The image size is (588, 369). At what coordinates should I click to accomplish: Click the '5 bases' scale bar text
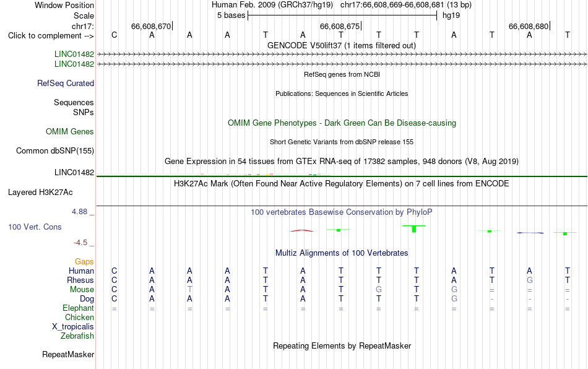click(231, 15)
